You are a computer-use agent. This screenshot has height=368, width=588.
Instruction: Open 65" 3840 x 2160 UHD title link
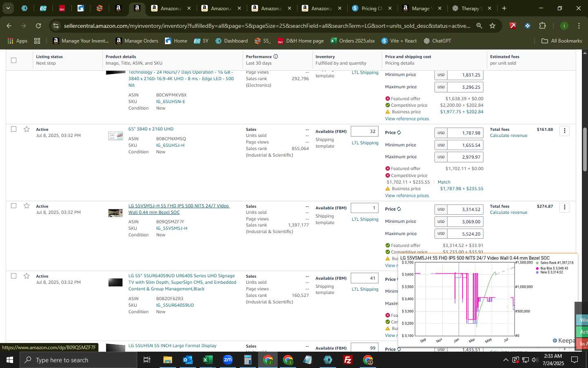[151, 129]
